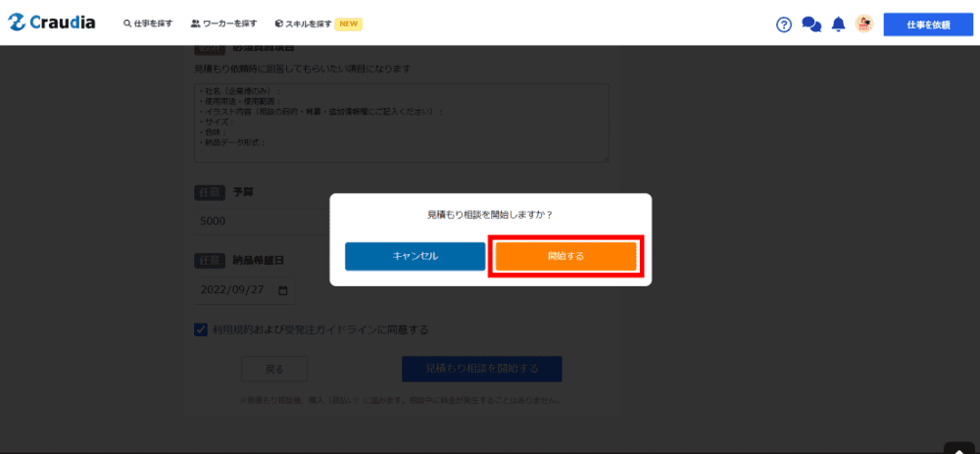Screen dimensions: 980x454
Task: Open the help question mark icon
Action: point(783,25)
